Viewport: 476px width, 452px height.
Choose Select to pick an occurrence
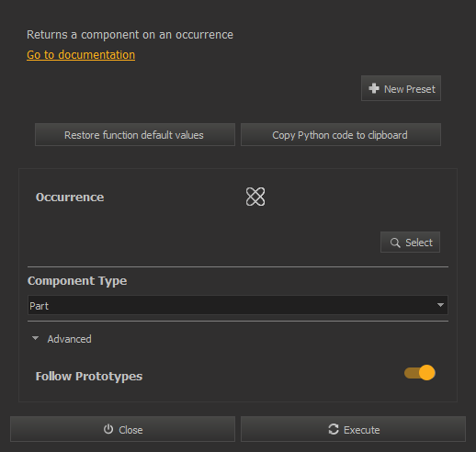(410, 243)
